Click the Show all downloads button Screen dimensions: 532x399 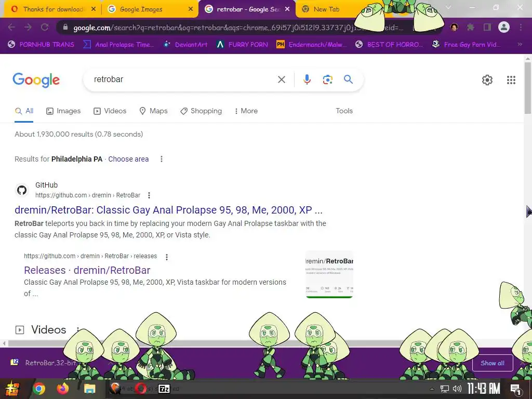(493, 363)
